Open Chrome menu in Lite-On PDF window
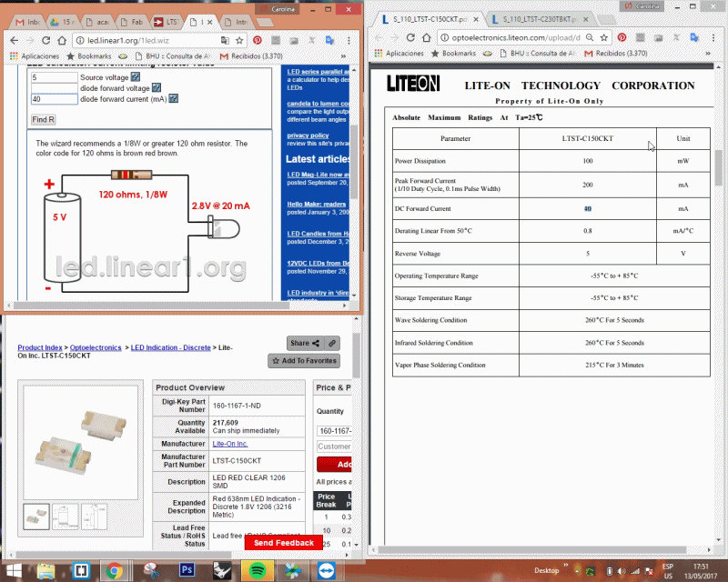Screen dimensions: 728x582 713,37
